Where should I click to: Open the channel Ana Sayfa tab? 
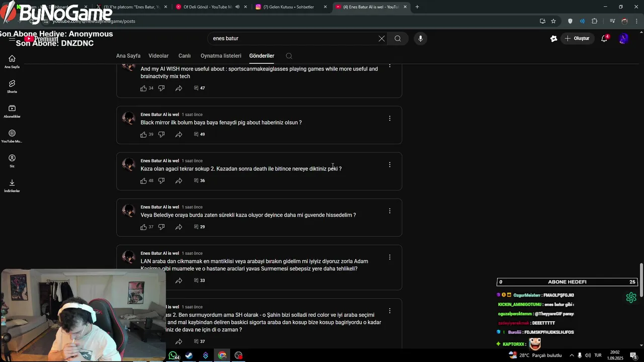tap(128, 56)
